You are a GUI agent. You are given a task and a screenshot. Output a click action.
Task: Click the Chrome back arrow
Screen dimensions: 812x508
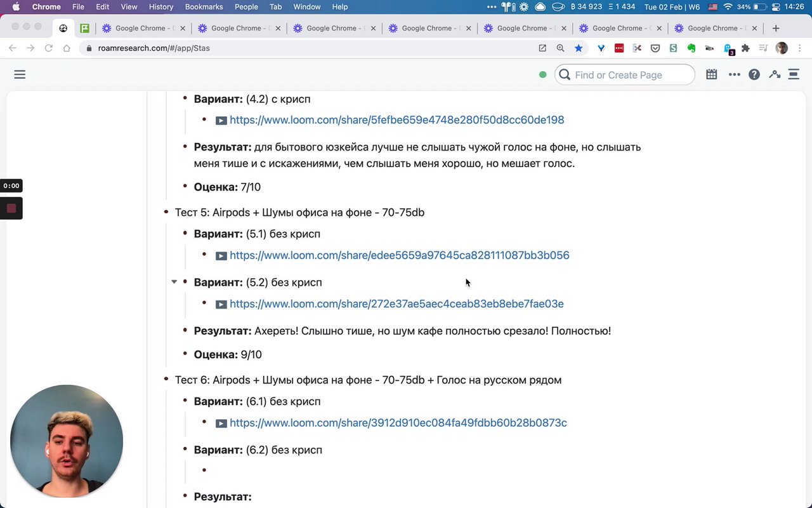tap(12, 48)
